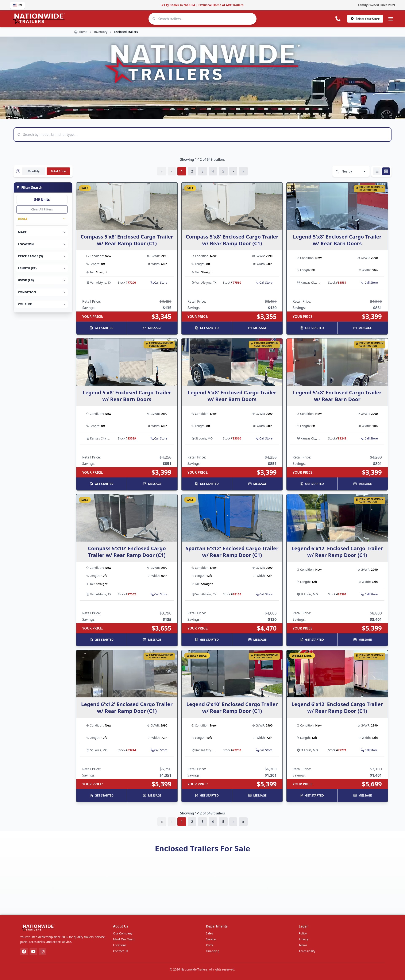Click Call Store for stock #83361

369,594
